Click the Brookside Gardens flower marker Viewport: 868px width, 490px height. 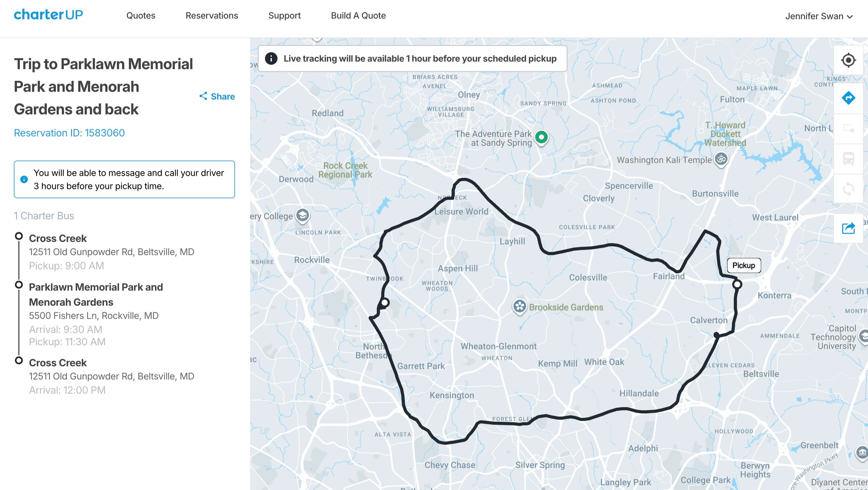pyautogui.click(x=519, y=307)
